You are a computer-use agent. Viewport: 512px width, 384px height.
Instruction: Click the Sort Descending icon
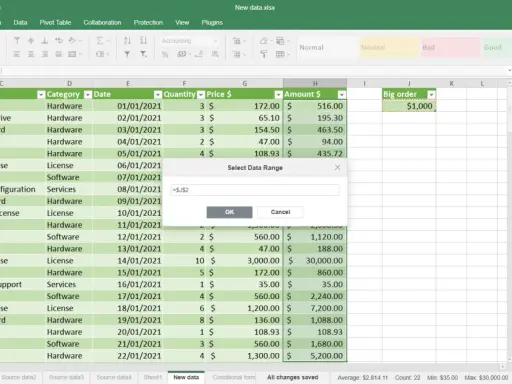point(143,41)
